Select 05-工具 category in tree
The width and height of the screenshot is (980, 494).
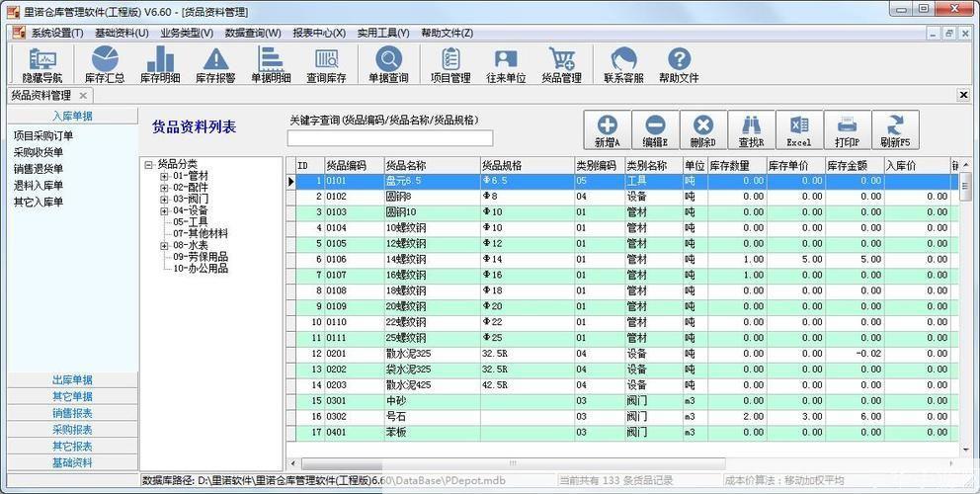tap(191, 222)
